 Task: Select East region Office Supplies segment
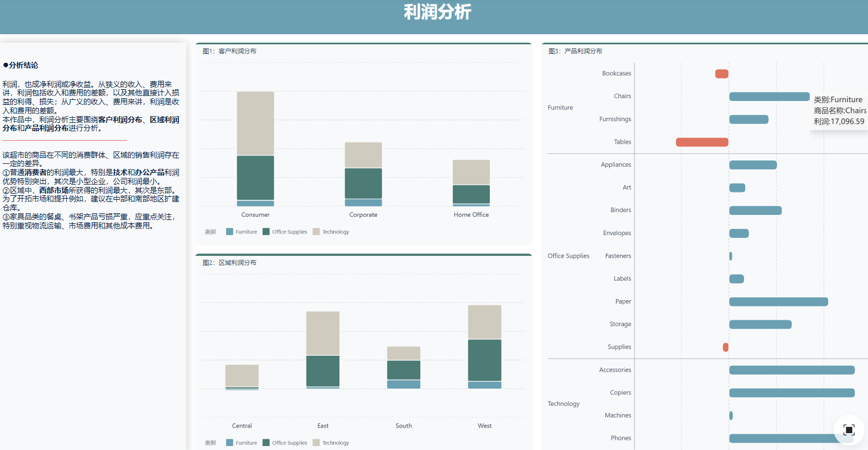(323, 371)
